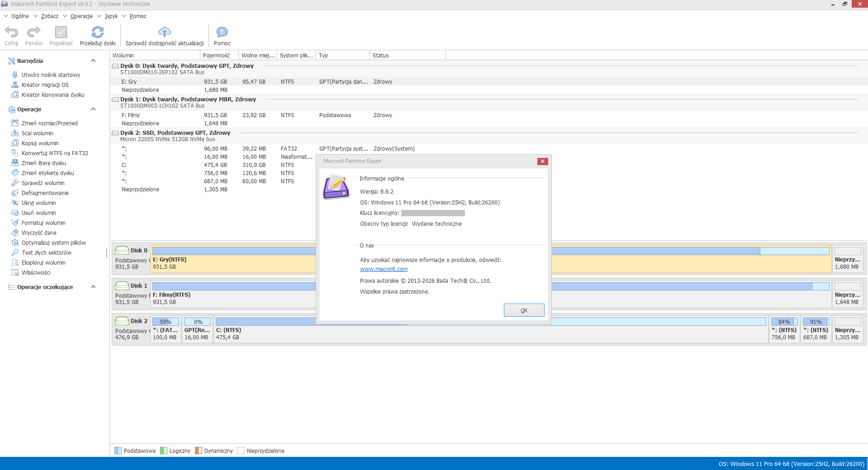Click Wyczyść dane wipe icon
Screen dimensions: 868x470
(x=15, y=233)
